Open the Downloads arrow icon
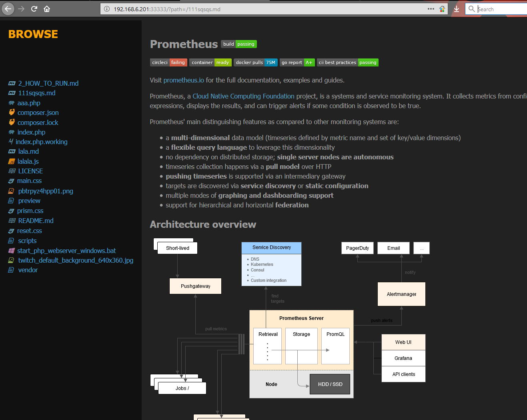This screenshot has width=527, height=420. pyautogui.click(x=457, y=9)
